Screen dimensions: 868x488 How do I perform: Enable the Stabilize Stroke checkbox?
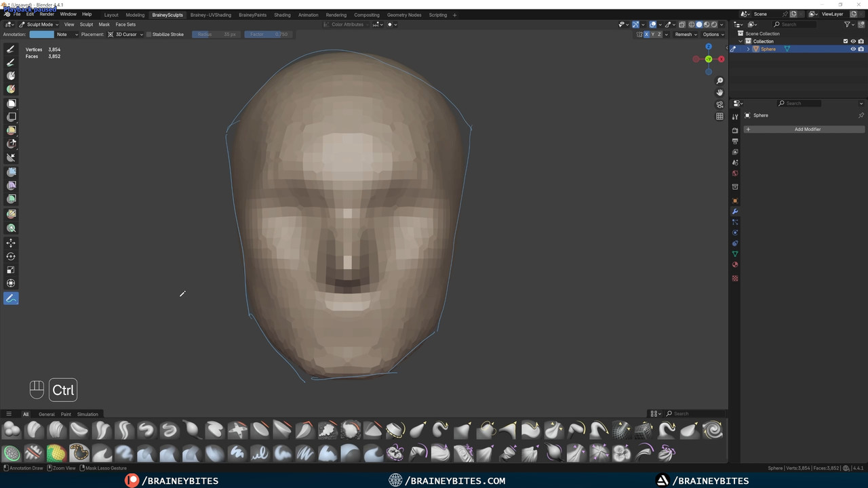[x=149, y=35]
